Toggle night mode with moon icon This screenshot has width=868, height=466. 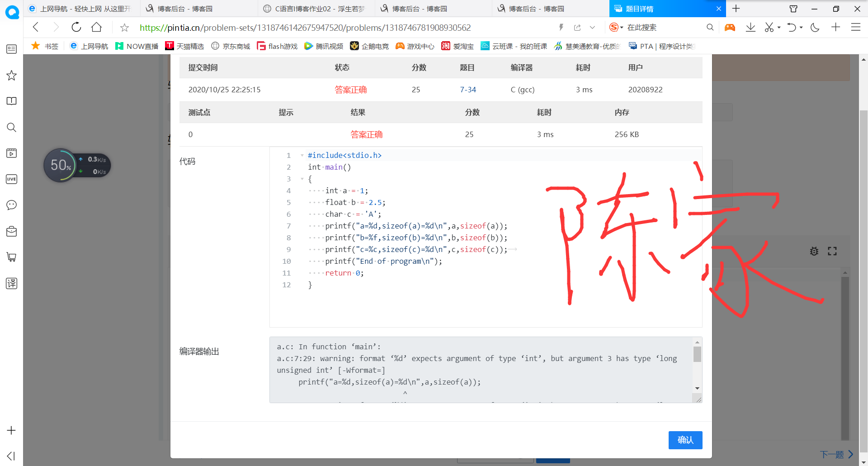pos(815,28)
